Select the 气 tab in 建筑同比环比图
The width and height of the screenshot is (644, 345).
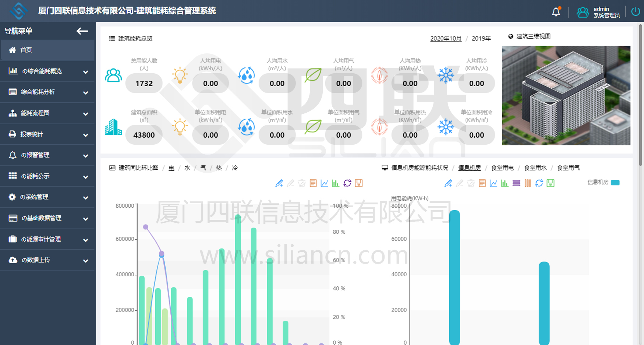coord(203,168)
